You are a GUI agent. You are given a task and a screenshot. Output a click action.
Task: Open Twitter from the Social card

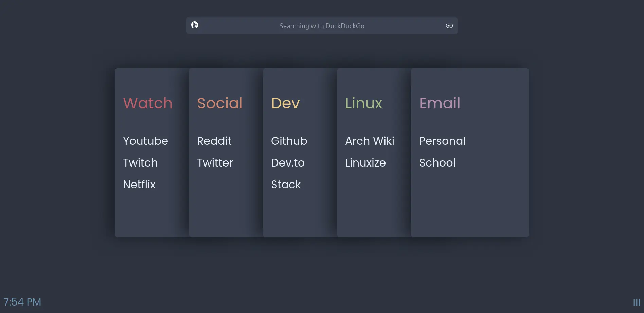215,162
